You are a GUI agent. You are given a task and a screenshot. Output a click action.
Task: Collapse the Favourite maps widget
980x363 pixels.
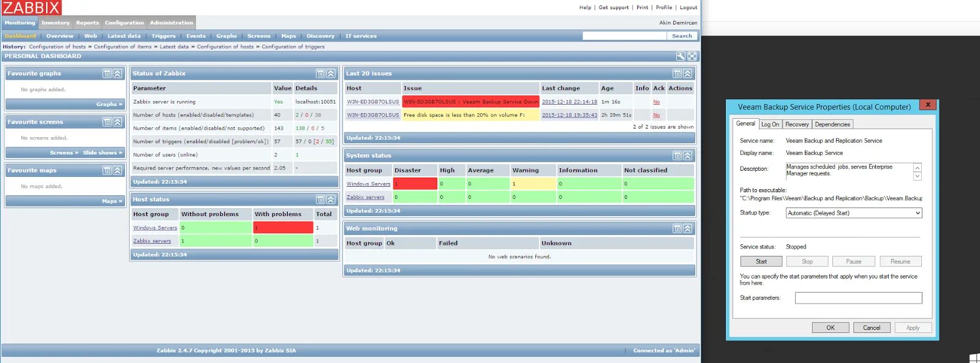(x=118, y=170)
